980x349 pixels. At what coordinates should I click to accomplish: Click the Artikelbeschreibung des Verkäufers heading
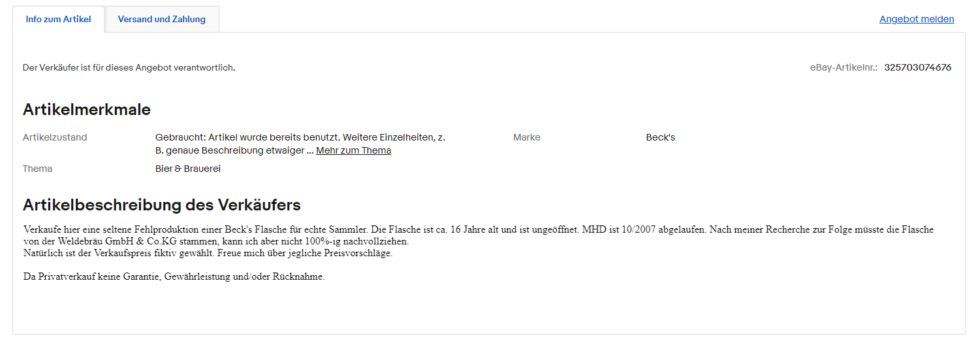[x=161, y=205]
